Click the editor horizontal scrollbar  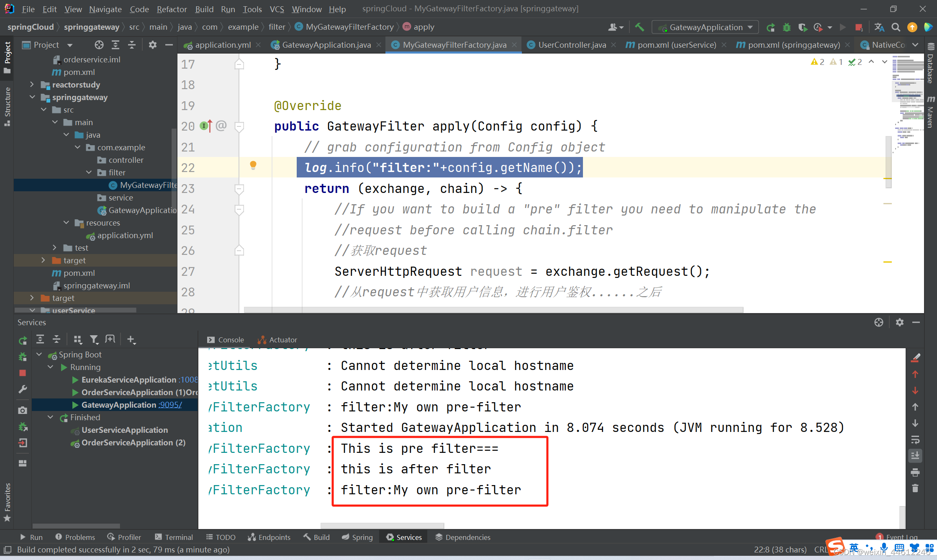pyautogui.click(x=493, y=310)
